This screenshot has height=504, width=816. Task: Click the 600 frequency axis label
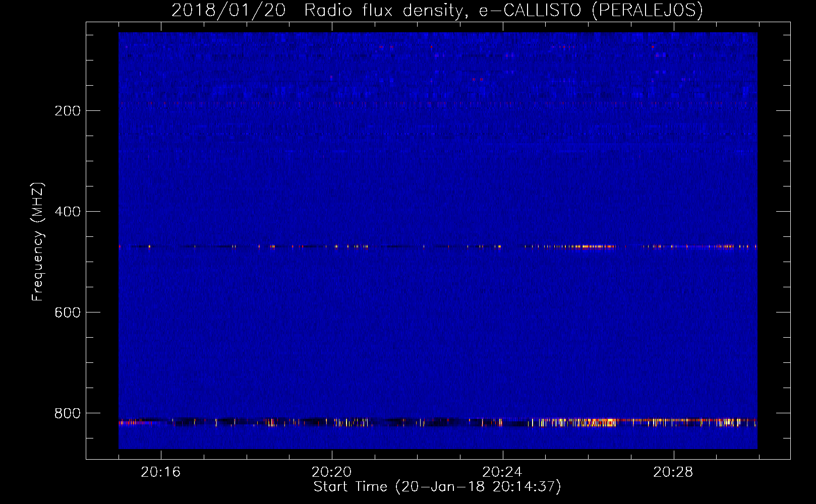click(x=68, y=312)
